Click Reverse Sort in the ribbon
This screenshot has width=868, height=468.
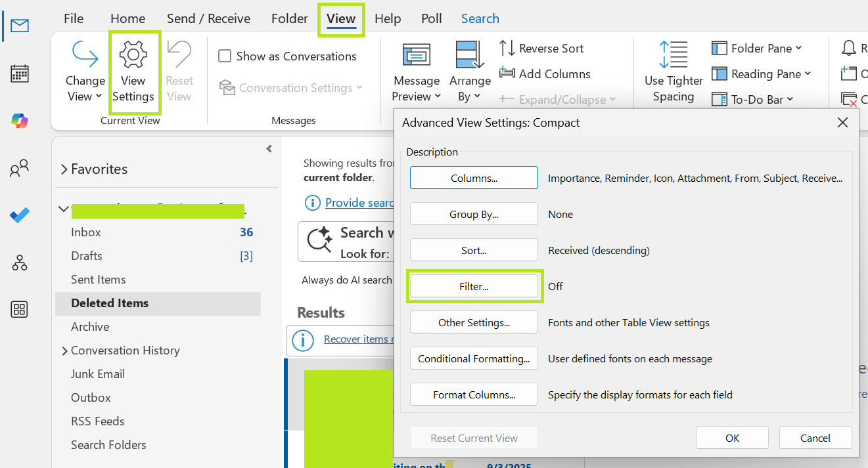541,49
